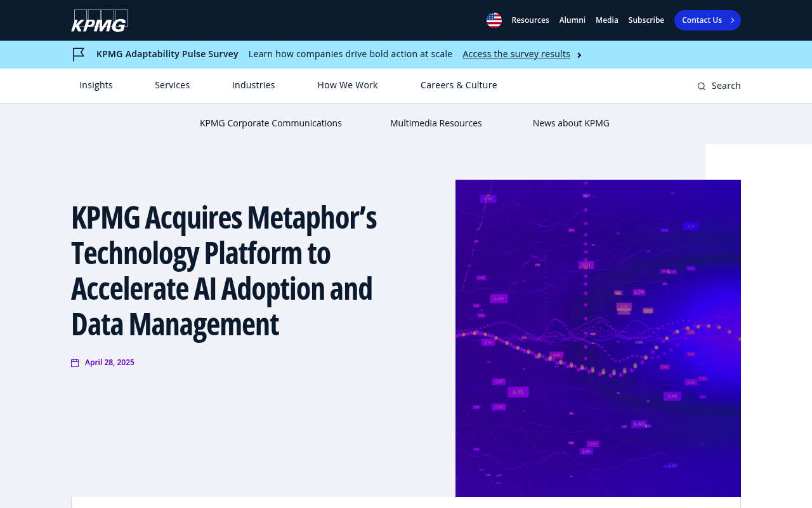Click the KPMG Adaptability Pulse Survey banner title

[167, 54]
